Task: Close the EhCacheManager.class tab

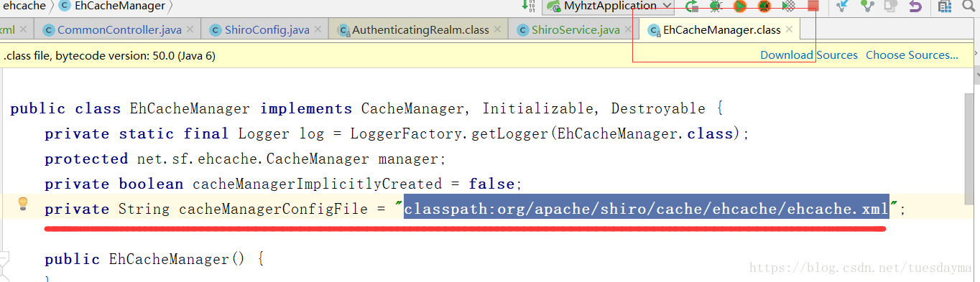Action: coord(789,30)
